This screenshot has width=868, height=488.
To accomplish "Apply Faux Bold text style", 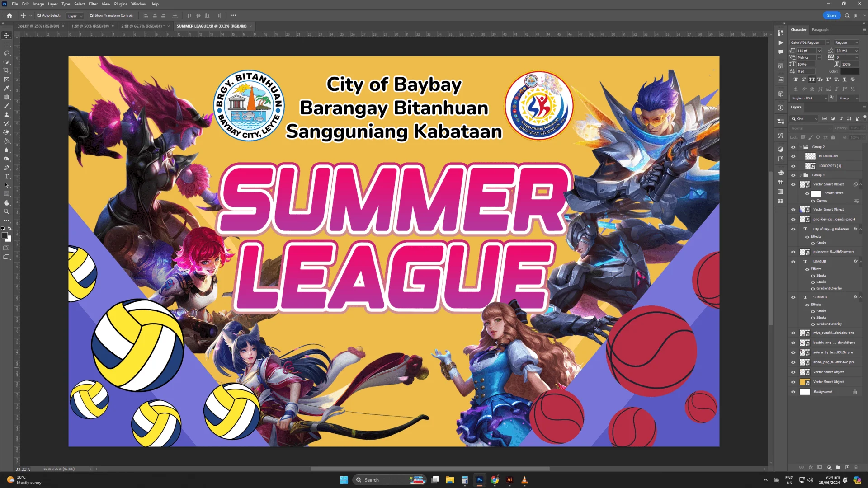I will [796, 80].
